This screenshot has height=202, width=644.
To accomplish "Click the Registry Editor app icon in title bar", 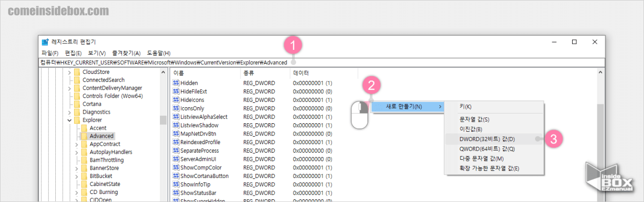I will tap(46, 42).
